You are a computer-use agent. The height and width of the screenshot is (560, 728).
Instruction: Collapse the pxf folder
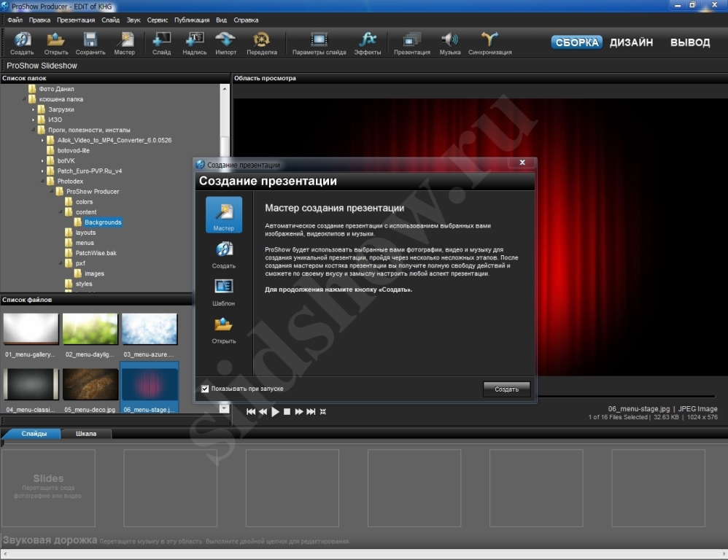pyautogui.click(x=61, y=263)
